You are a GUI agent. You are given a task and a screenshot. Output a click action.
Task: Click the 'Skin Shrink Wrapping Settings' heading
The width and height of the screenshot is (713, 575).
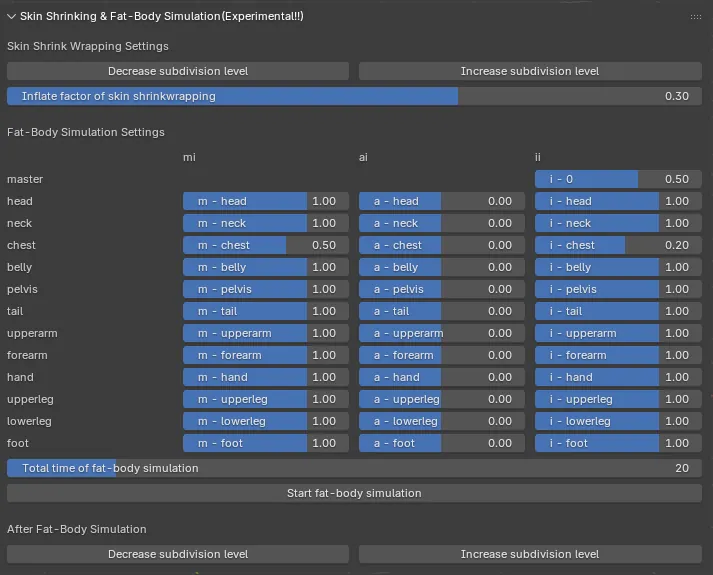(88, 46)
